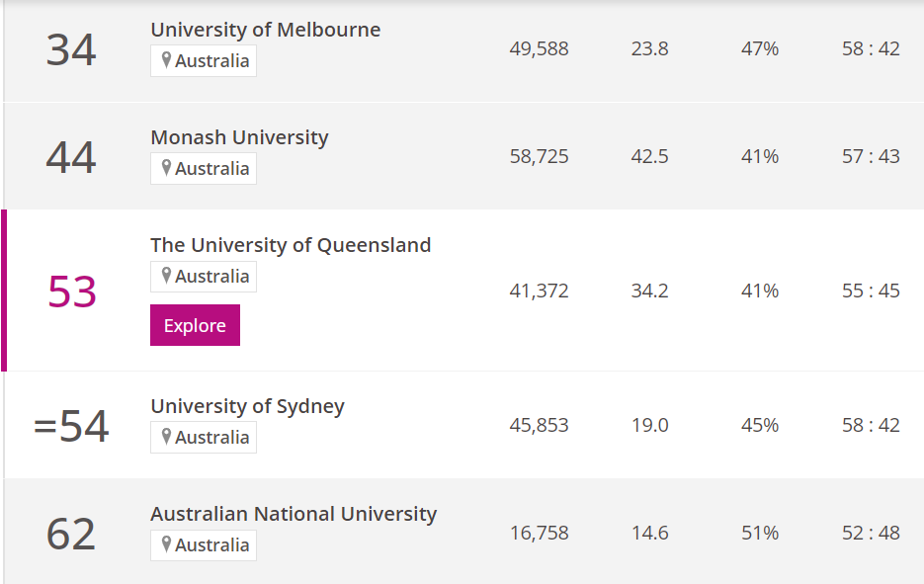The height and width of the screenshot is (584, 924).
Task: Open the Monash University page link
Action: (x=239, y=137)
